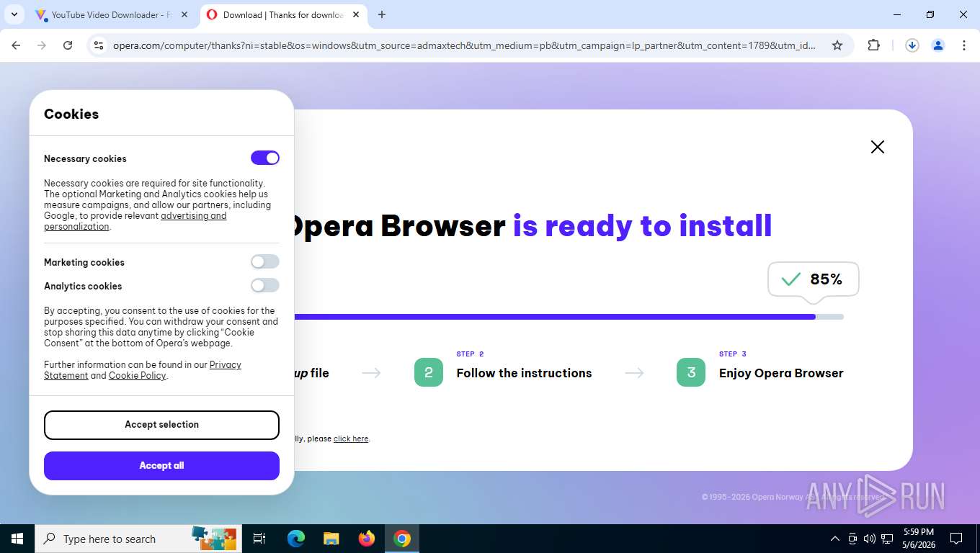Open the Windows Start menu

17,539
